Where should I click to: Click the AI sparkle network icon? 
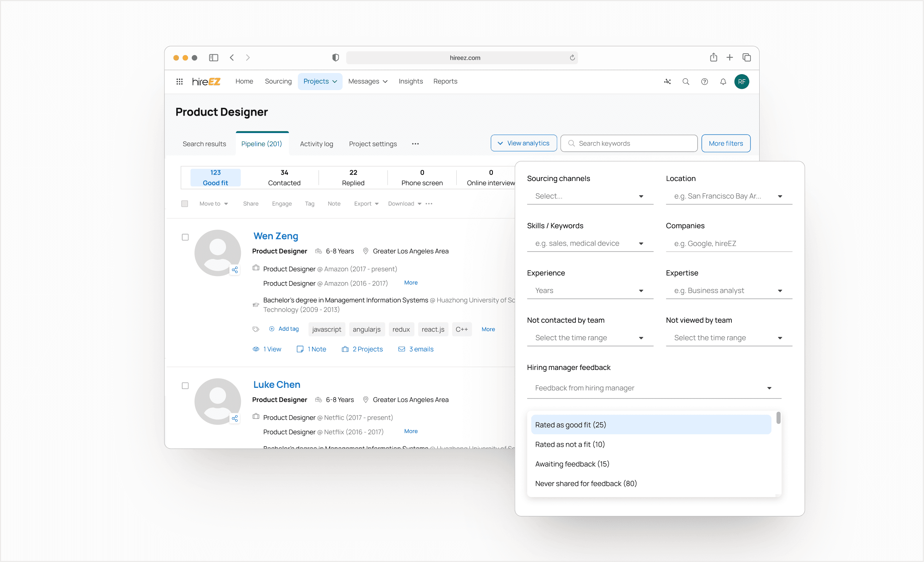[668, 81]
